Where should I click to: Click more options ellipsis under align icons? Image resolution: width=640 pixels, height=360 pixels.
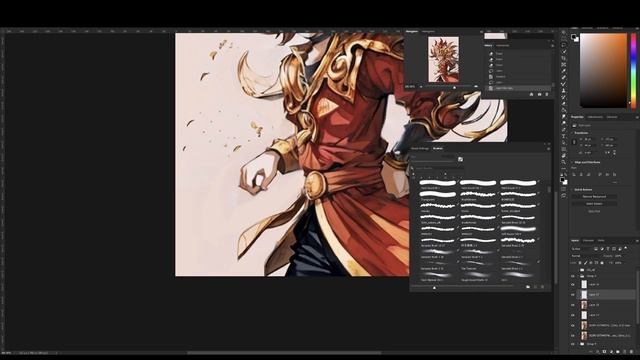coord(615,182)
